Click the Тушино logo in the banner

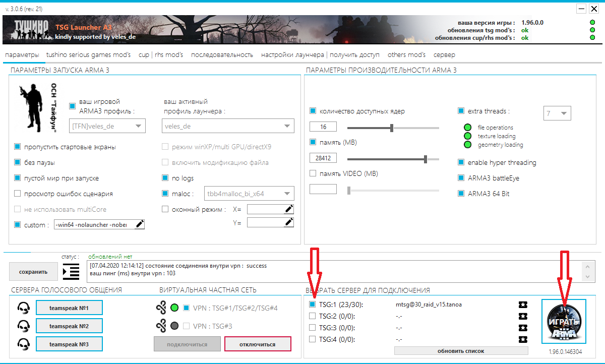click(x=31, y=30)
